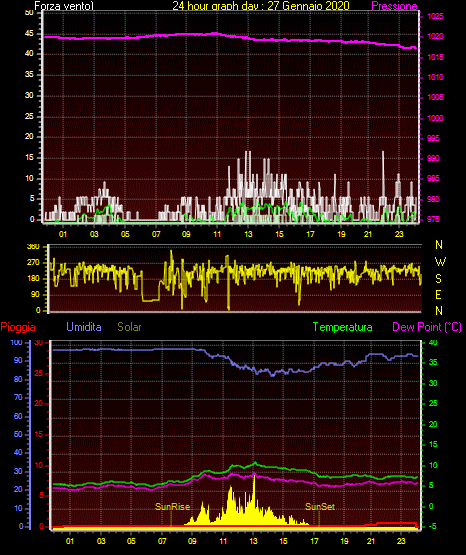Click the 975 pressure axis value

pos(433,219)
